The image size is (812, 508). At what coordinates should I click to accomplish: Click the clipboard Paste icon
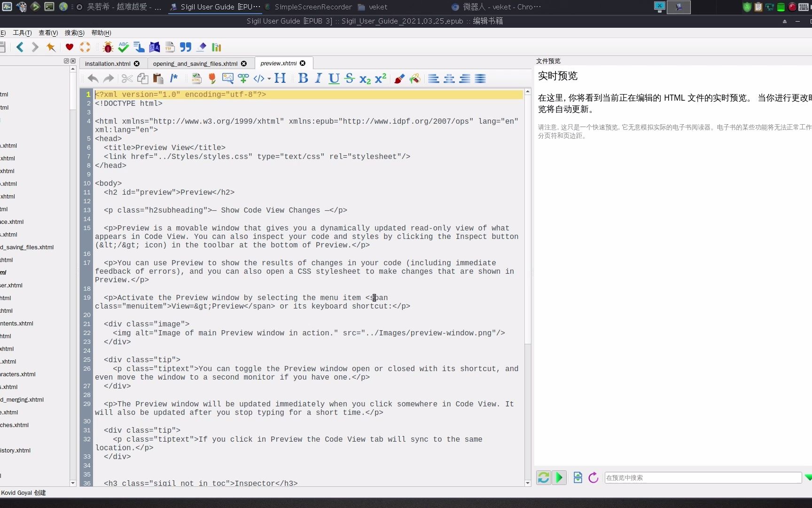click(x=158, y=79)
